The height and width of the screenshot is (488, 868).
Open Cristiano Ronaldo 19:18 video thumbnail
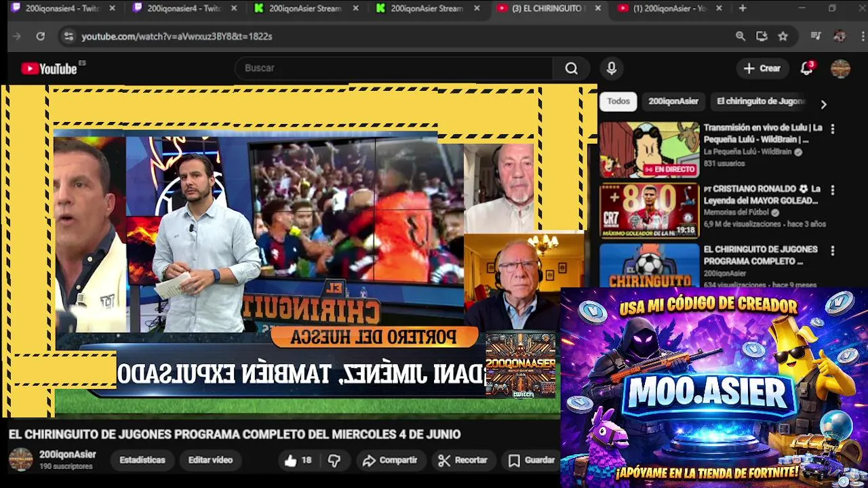tap(649, 211)
